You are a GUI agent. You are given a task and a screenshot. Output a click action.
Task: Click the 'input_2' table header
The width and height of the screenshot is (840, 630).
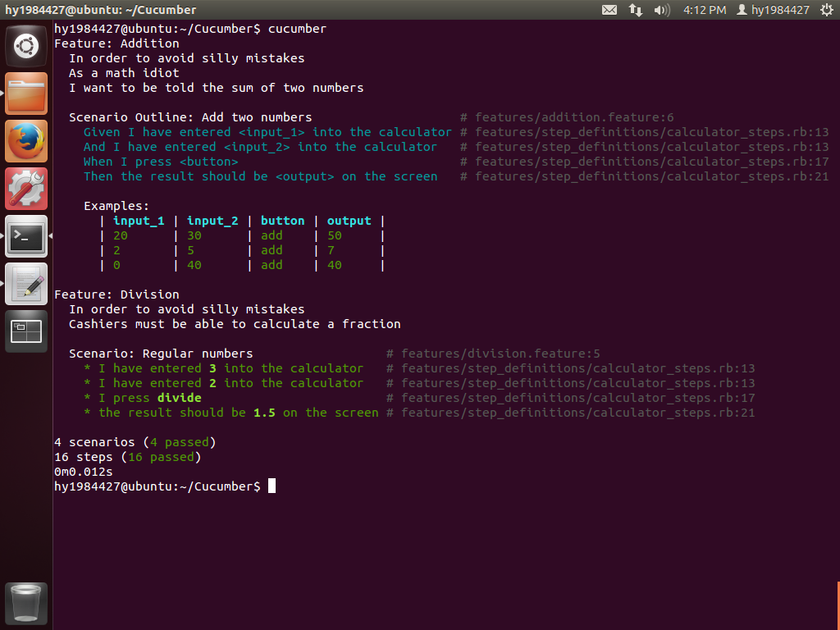coord(212,221)
